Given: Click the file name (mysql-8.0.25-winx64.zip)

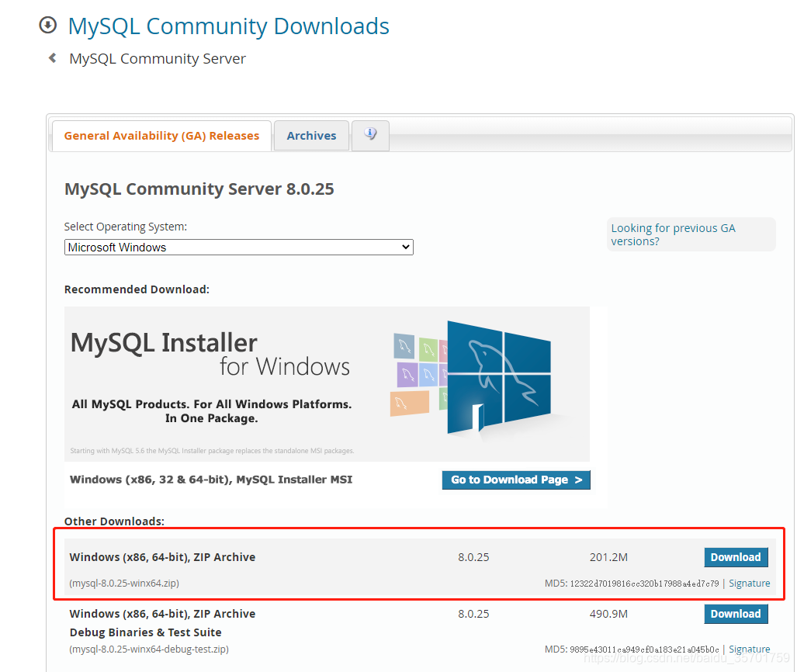Looking at the screenshot, I should (x=124, y=583).
